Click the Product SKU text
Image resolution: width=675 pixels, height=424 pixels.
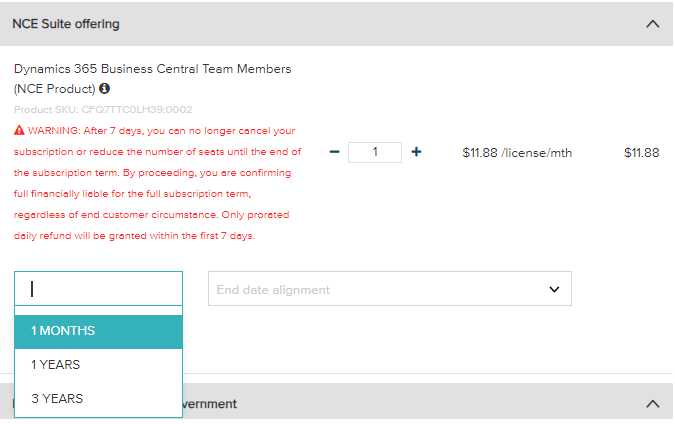click(103, 109)
